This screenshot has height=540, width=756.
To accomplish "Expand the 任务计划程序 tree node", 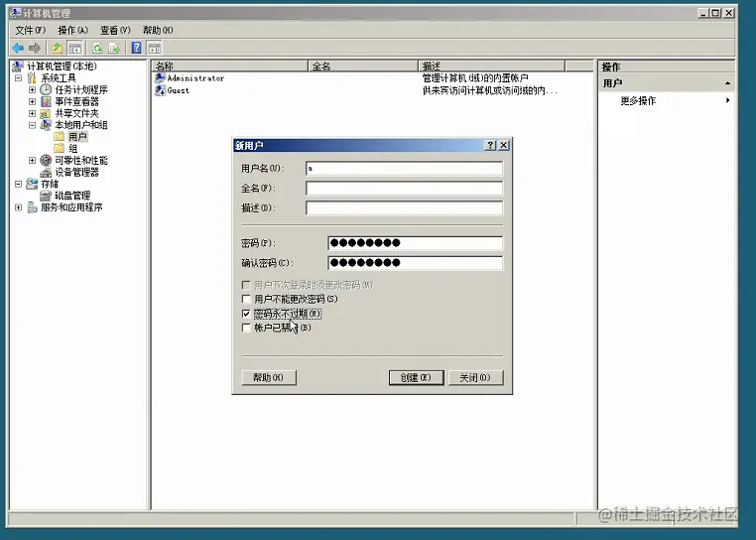I will pyautogui.click(x=33, y=89).
